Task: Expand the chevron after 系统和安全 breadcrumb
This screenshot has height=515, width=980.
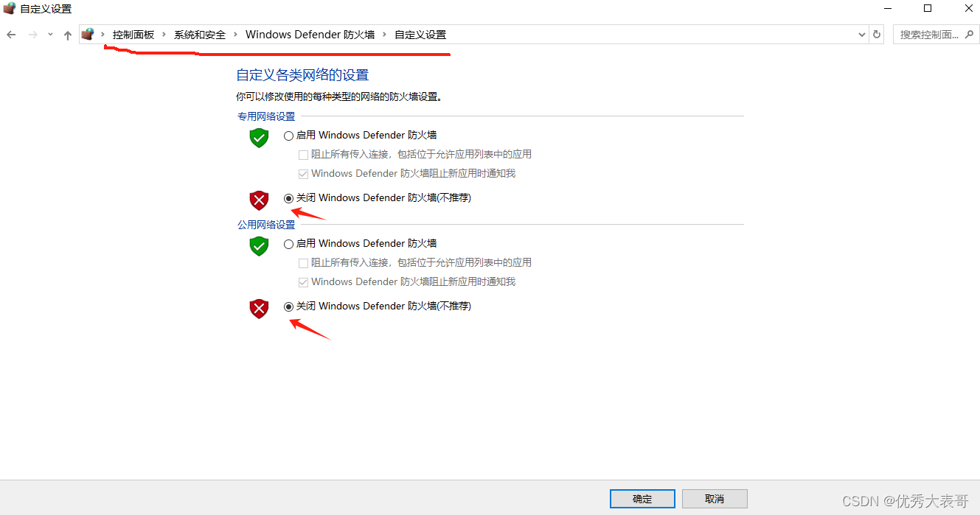Action: (x=236, y=35)
